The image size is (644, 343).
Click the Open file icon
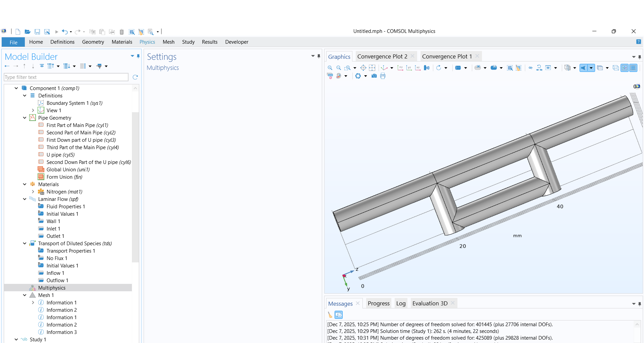click(x=28, y=32)
